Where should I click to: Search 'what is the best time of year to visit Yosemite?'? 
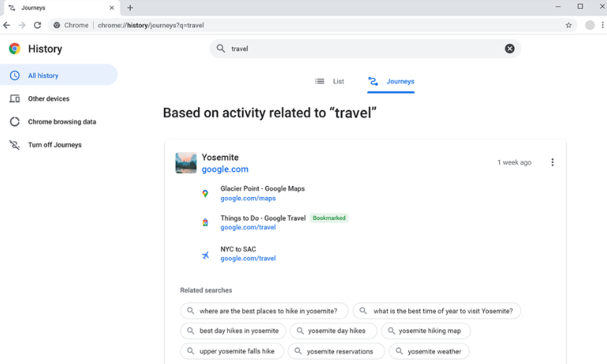tap(437, 311)
